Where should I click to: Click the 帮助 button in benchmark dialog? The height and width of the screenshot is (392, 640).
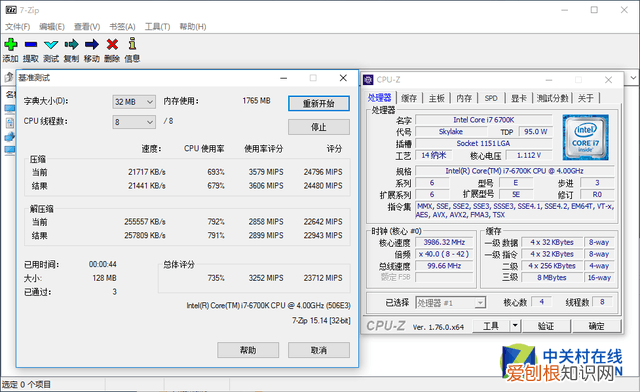click(x=248, y=350)
